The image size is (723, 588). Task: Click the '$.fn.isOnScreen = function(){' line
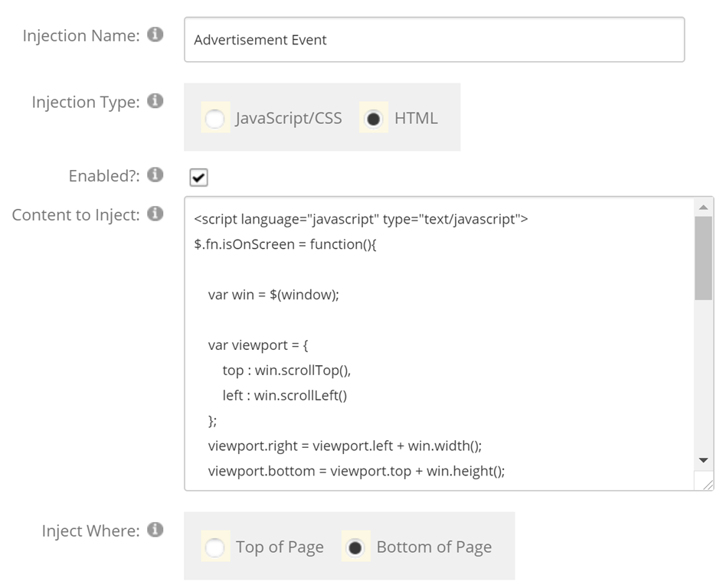click(x=285, y=243)
